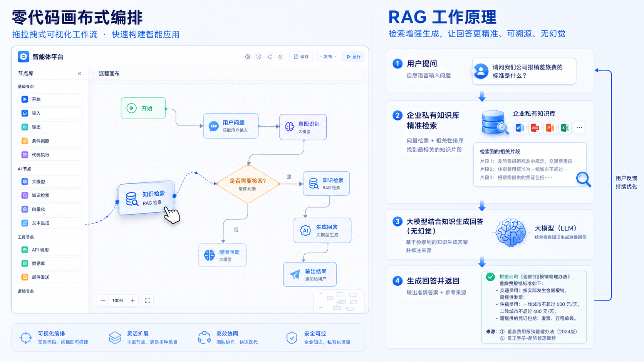Select the 用户问题 node on the canvas
This screenshot has width=644, height=362.
click(231, 126)
